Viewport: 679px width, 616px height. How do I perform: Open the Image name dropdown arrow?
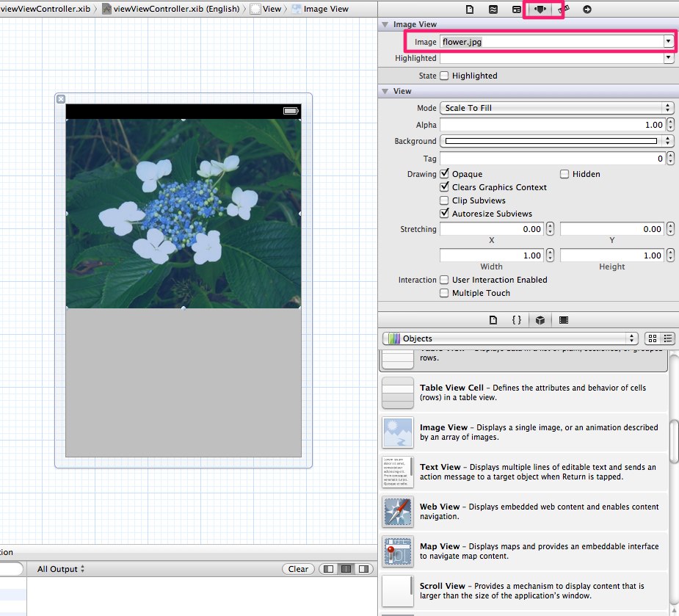pos(669,42)
